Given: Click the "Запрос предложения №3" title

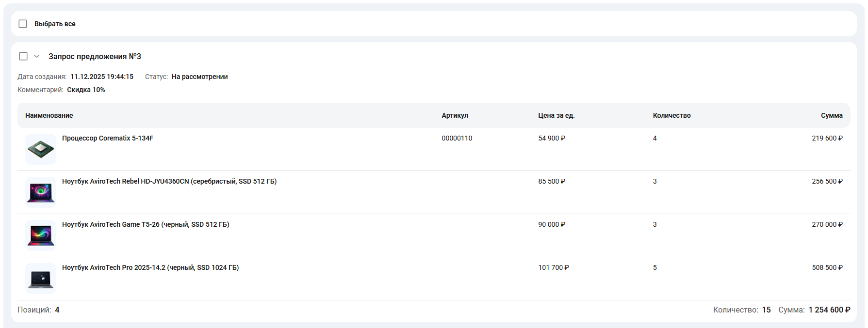Looking at the screenshot, I should [x=95, y=56].
